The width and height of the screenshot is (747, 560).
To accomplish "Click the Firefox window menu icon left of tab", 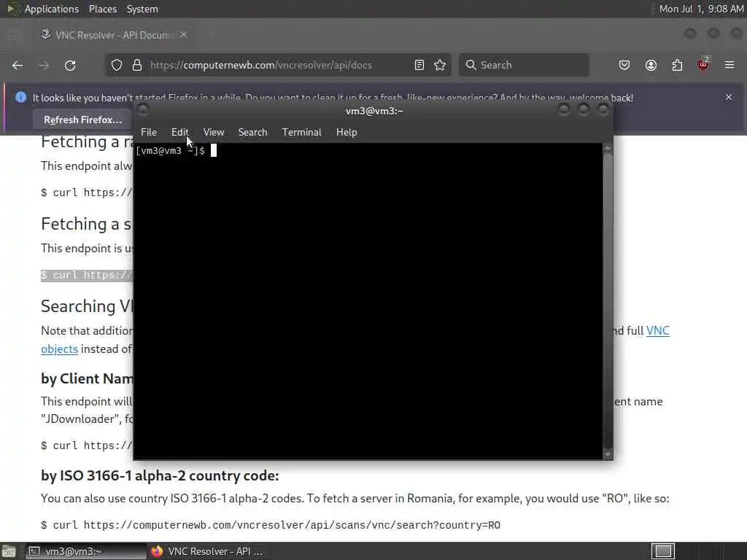I will 15,35.
